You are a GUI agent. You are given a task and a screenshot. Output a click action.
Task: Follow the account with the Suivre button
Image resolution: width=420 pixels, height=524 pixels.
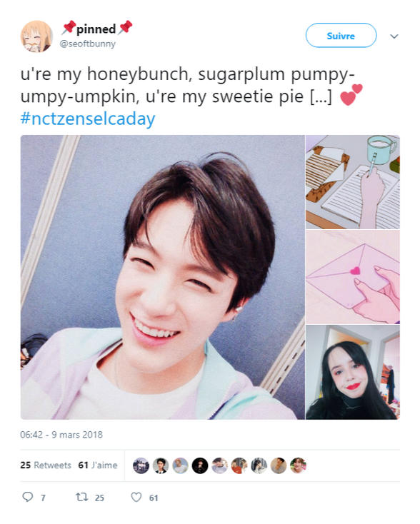(341, 36)
